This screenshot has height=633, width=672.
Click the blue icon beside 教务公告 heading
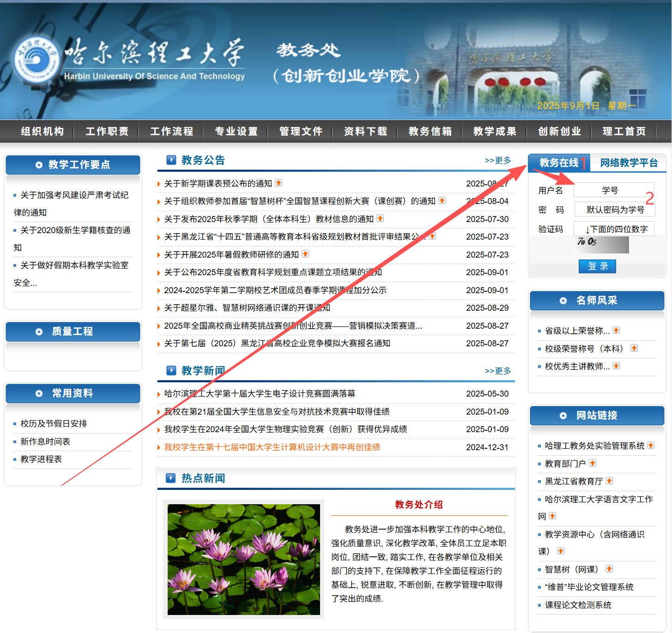[x=171, y=160]
